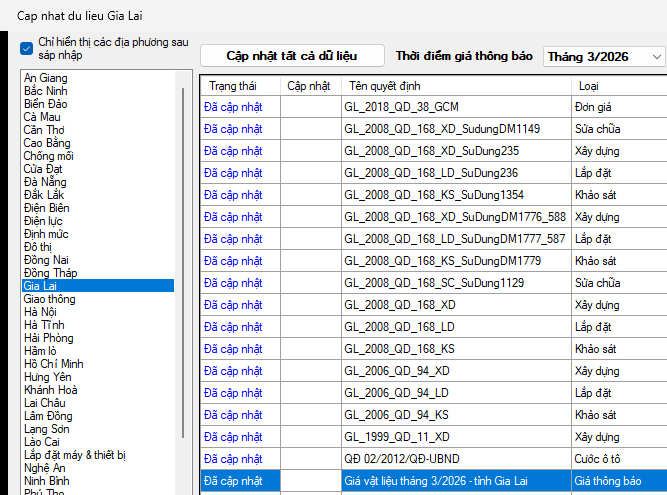This screenshot has width=667, height=495.
Task: Sort by the 'Trạng thái' column header
Action: [232, 86]
